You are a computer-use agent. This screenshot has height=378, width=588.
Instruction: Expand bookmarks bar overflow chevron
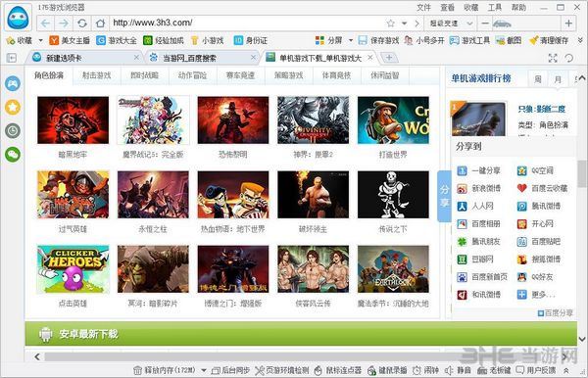click(580, 40)
